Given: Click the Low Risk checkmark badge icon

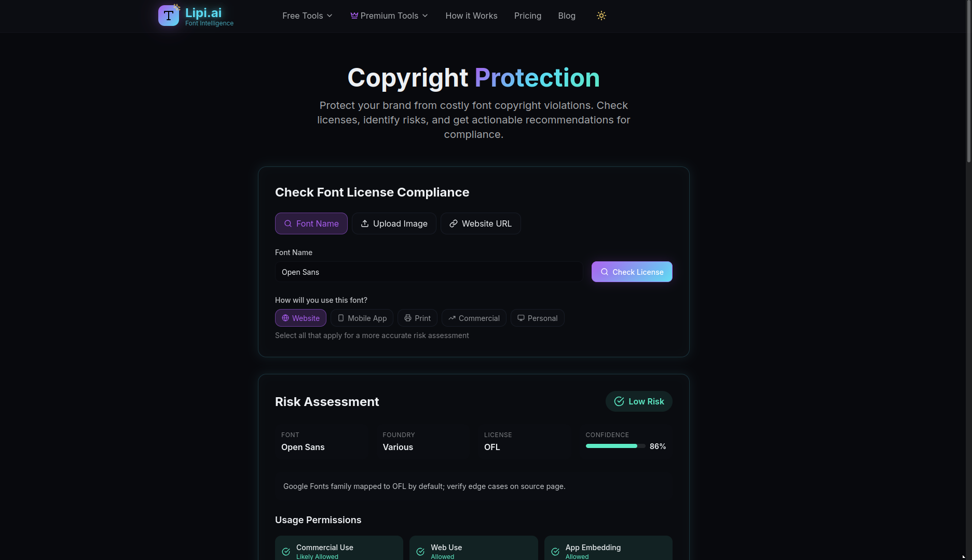Looking at the screenshot, I should point(619,401).
